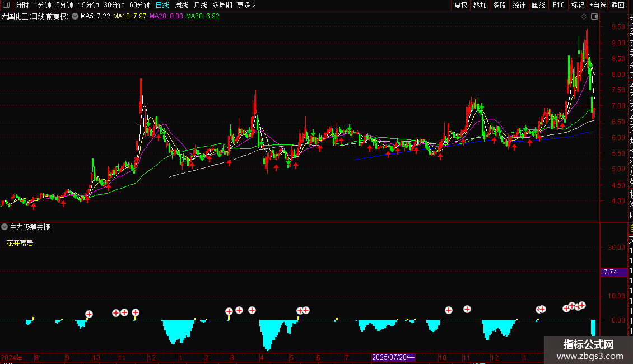Switch to 月线 monthly chart
The height and width of the screenshot is (364, 633).
(x=200, y=5)
